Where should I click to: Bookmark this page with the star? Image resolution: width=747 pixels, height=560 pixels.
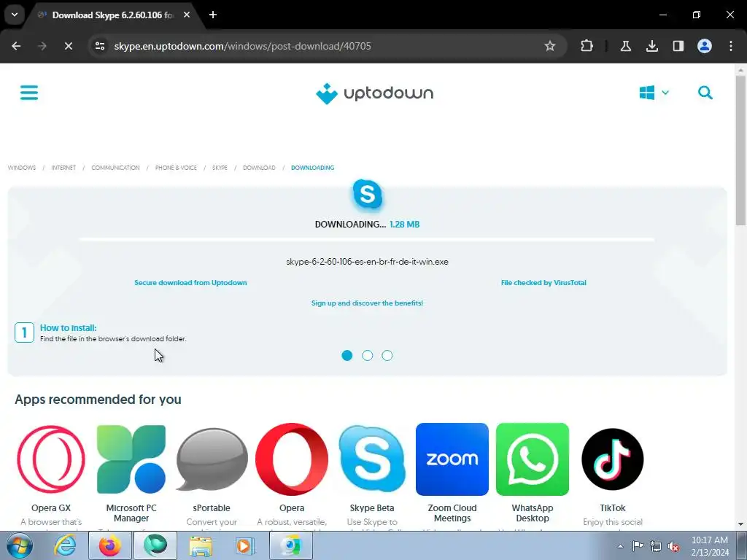click(x=550, y=46)
